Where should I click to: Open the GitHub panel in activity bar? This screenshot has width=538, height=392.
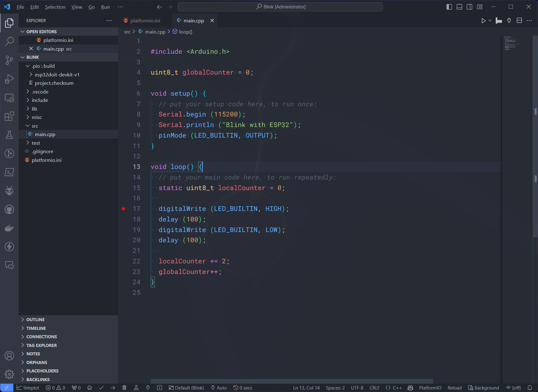(x=9, y=209)
